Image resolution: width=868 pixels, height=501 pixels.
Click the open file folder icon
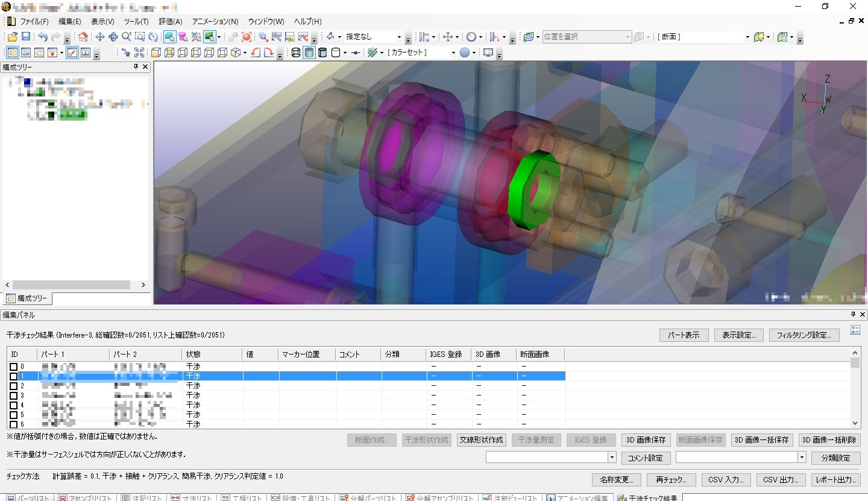[12, 37]
